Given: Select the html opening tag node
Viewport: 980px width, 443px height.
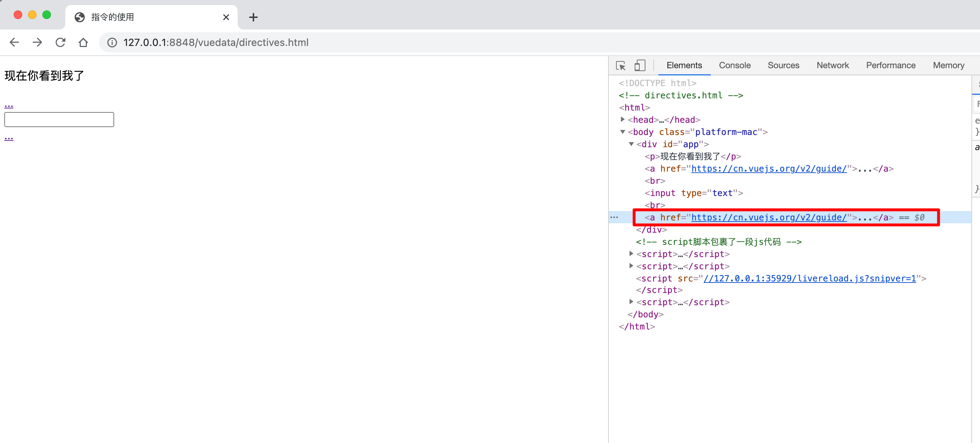Looking at the screenshot, I should (x=634, y=108).
